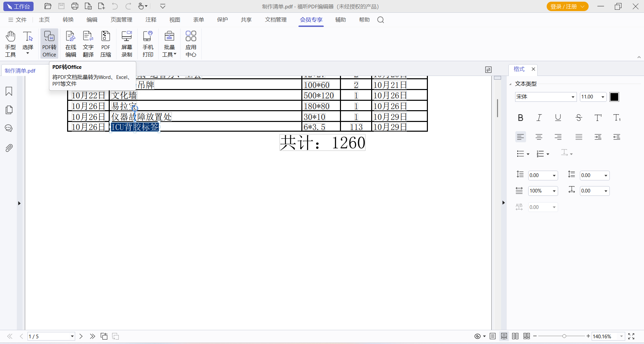This screenshot has width=644, height=344.
Task: Expand the font name dropdown (宋体)
Action: pos(573,97)
